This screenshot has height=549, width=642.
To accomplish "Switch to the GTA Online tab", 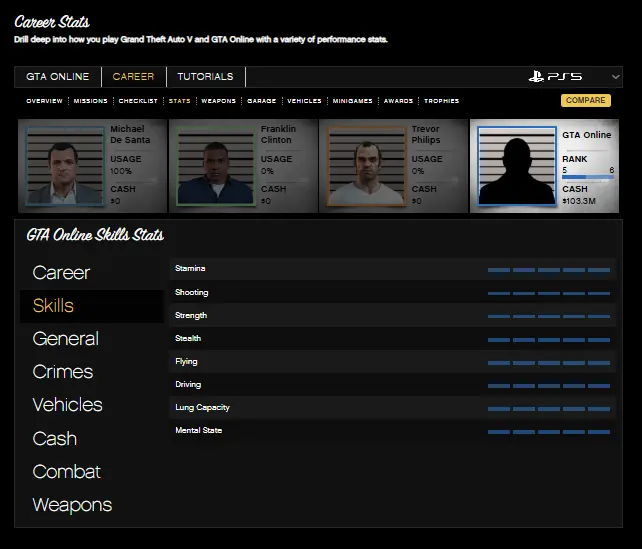I will [x=58, y=77].
